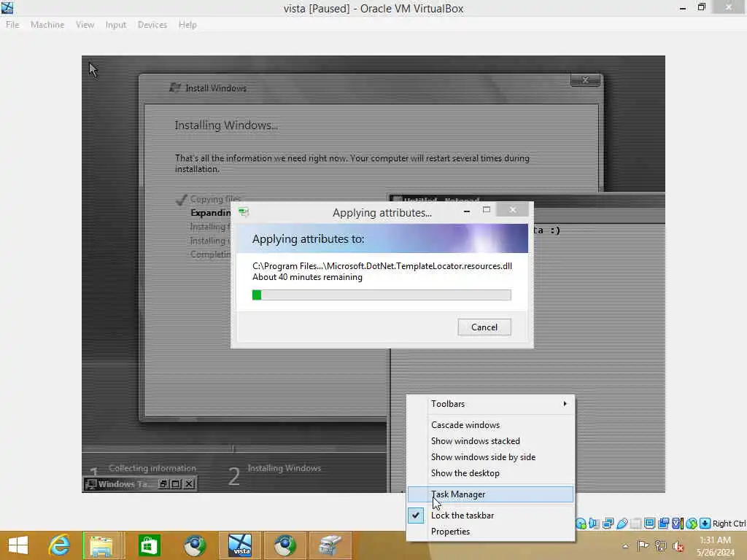
Task: Close the Applying attributes dialog
Action: tap(513, 209)
